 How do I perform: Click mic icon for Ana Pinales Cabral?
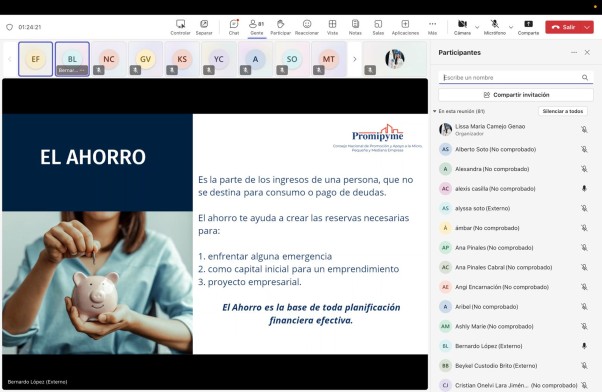(x=584, y=267)
